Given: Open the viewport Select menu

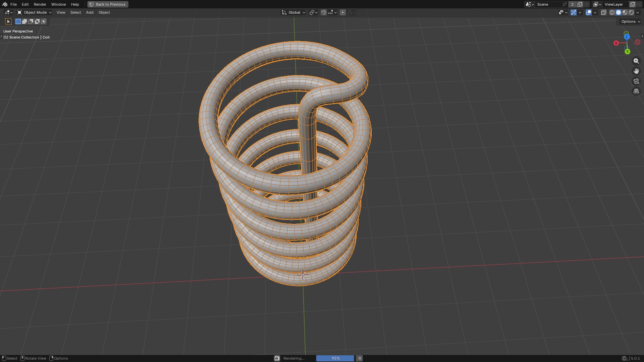Looking at the screenshot, I should pos(75,12).
